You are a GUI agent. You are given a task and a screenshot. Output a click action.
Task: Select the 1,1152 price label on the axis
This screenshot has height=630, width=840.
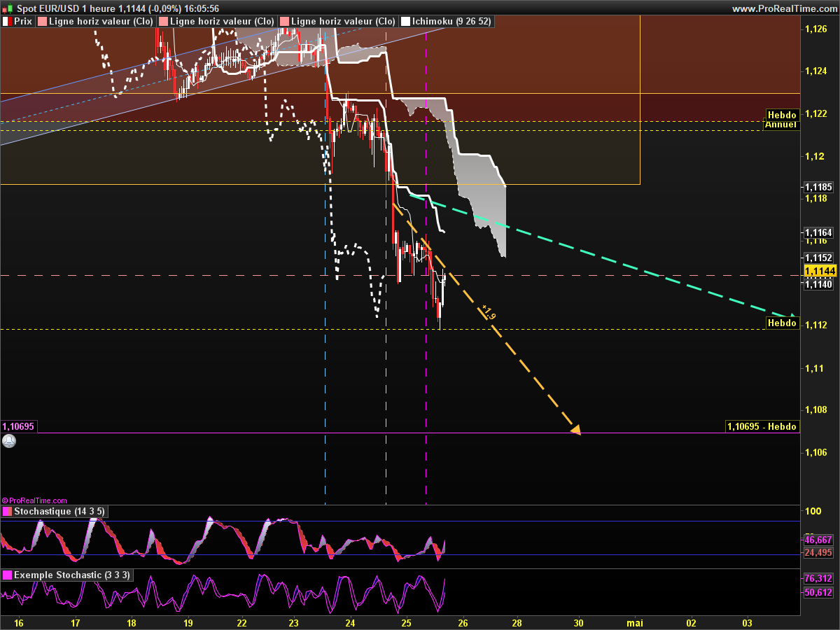coord(818,257)
